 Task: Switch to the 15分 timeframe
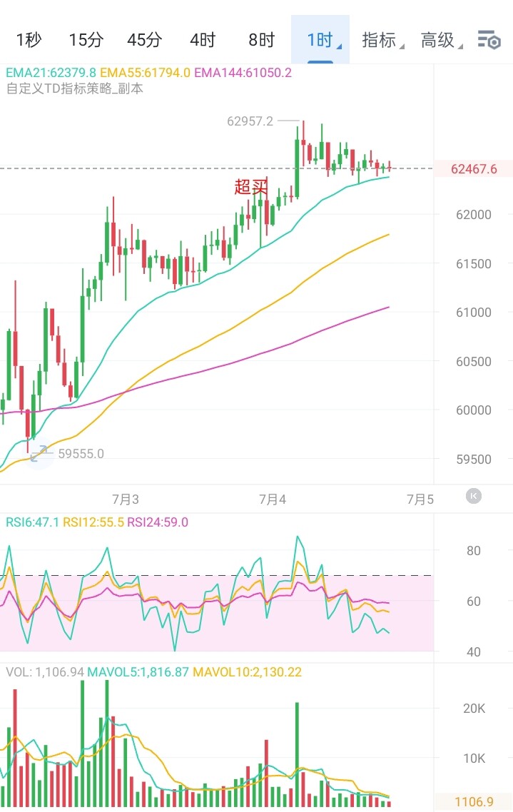(86, 40)
